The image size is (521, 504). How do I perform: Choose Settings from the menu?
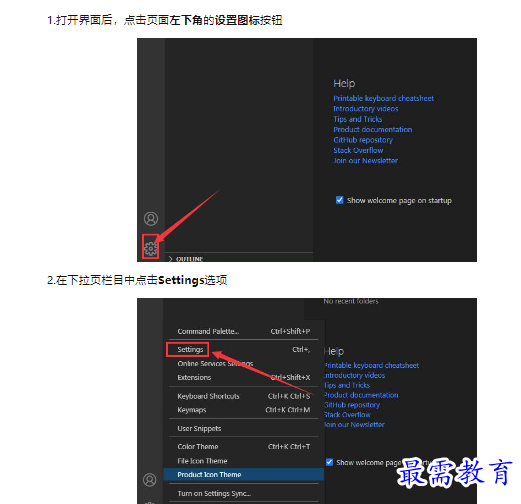244,349
